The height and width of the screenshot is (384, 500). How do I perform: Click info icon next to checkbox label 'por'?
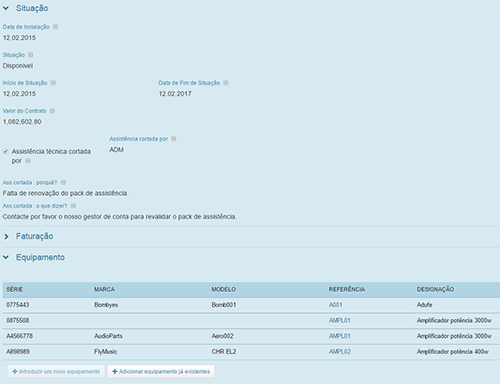(28, 161)
